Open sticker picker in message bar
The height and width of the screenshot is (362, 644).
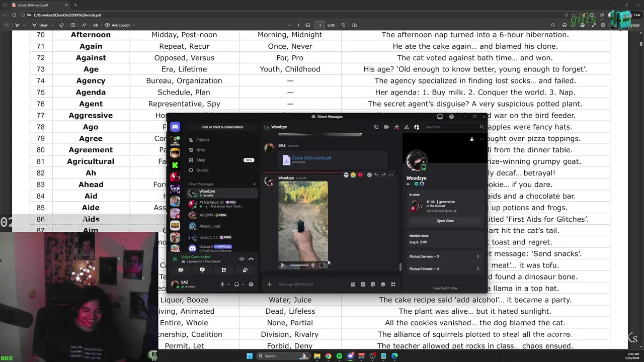(x=373, y=285)
